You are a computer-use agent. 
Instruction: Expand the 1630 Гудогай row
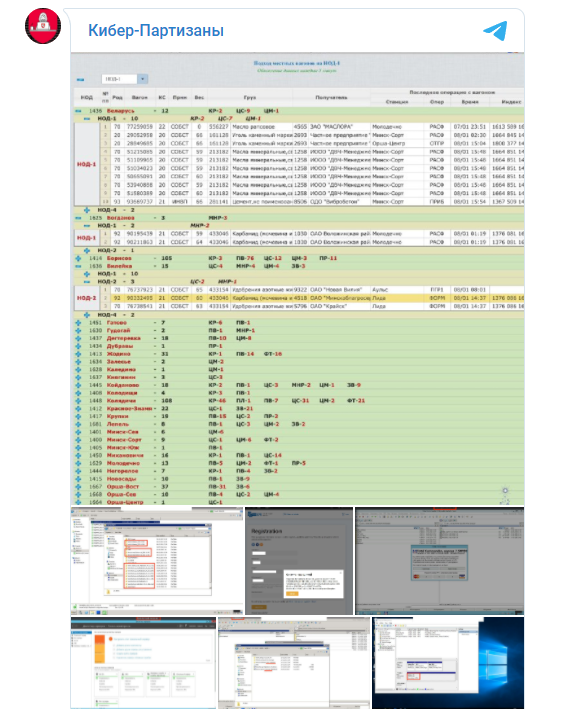coord(78,331)
